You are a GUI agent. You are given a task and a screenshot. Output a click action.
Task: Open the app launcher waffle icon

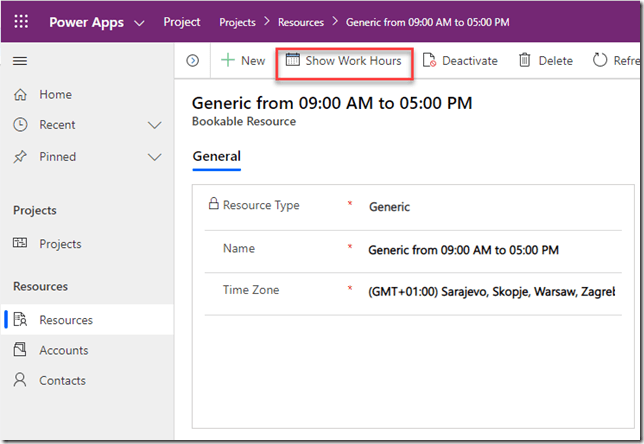(21, 22)
